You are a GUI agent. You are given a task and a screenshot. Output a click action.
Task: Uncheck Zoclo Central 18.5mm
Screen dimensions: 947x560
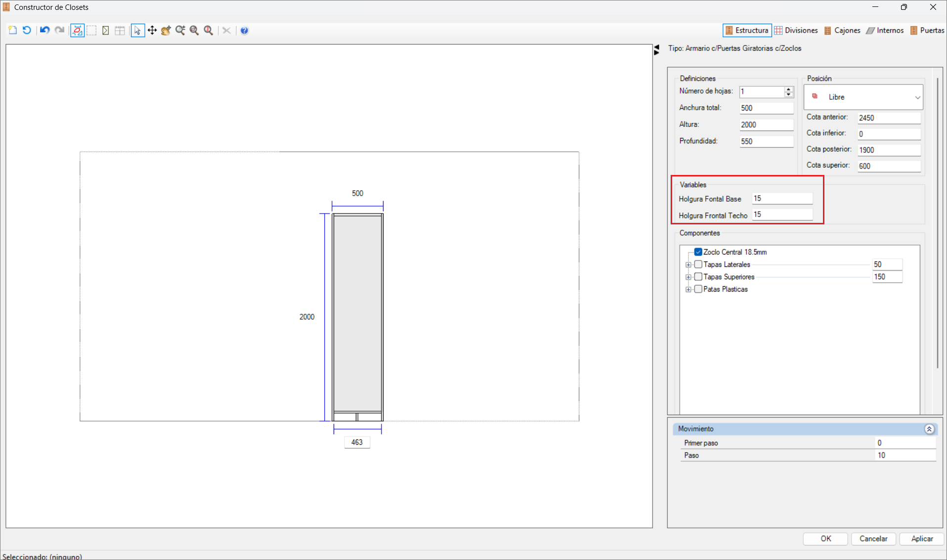(x=698, y=252)
